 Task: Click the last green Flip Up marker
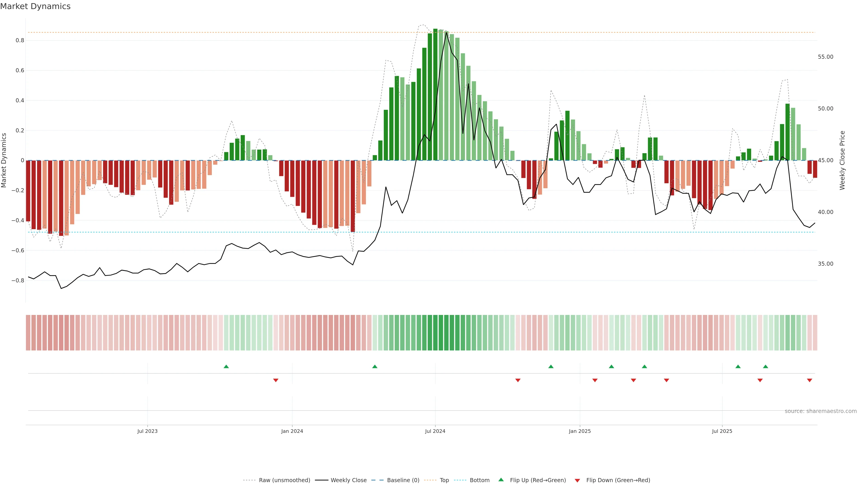[x=766, y=366]
